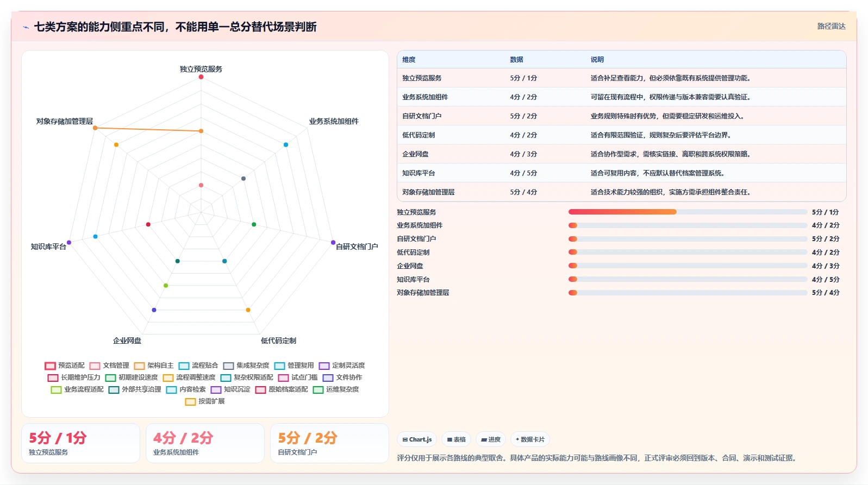Toggle the 管理复用 legend entry

(x=294, y=366)
